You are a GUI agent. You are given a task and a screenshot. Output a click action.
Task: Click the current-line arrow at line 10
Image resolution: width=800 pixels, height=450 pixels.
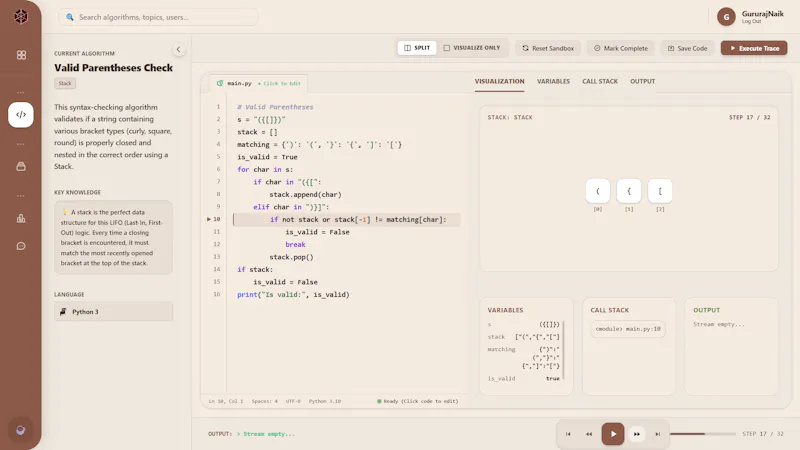point(209,219)
